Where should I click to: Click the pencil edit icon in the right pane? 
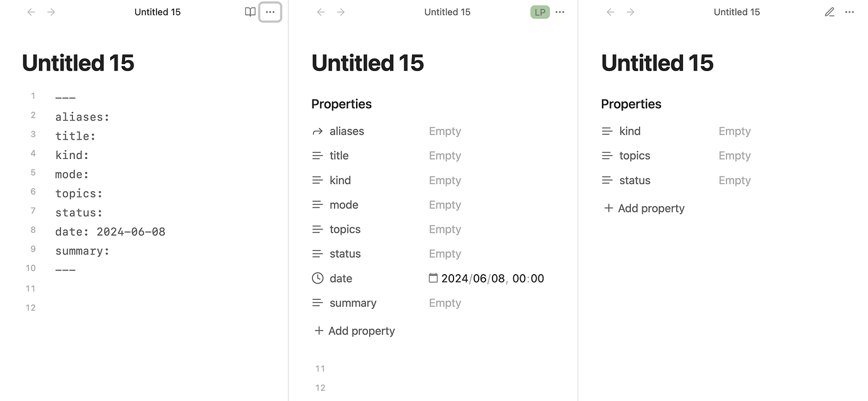830,12
